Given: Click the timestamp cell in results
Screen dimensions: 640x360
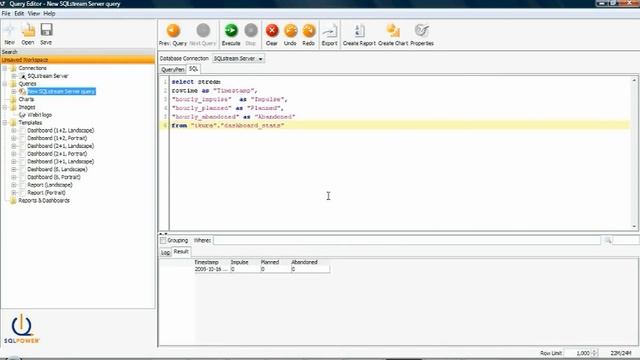Looking at the screenshot, I should [211, 269].
